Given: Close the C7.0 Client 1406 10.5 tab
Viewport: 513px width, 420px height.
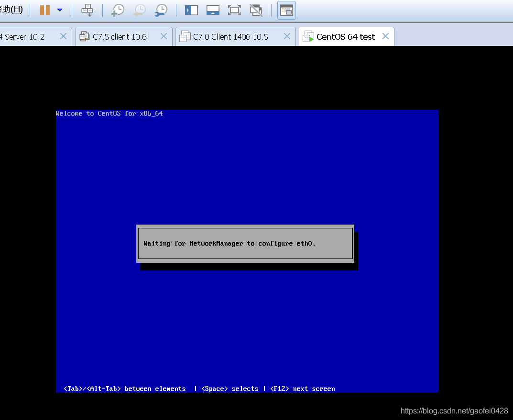Looking at the screenshot, I should pos(287,36).
